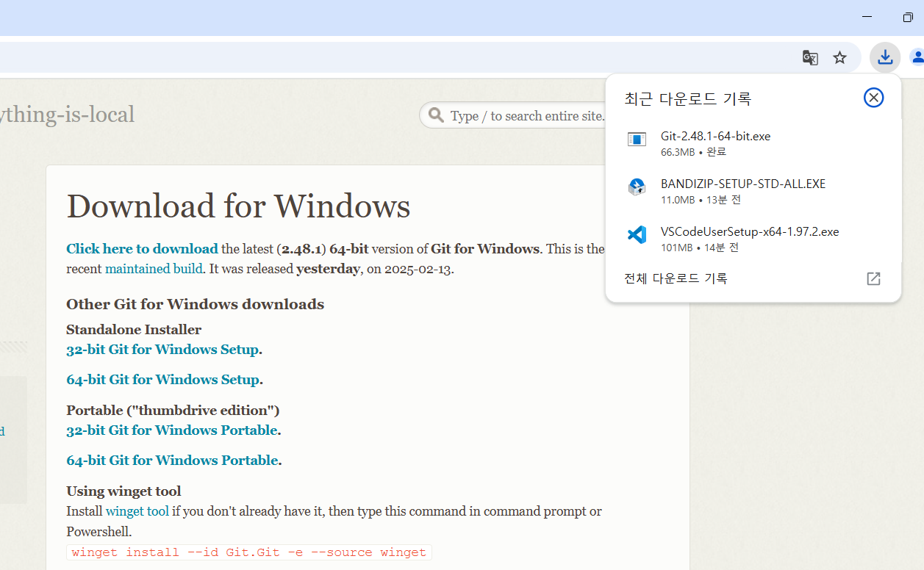Click the winget install command text
The width and height of the screenshot is (924, 570).
pyautogui.click(x=249, y=552)
